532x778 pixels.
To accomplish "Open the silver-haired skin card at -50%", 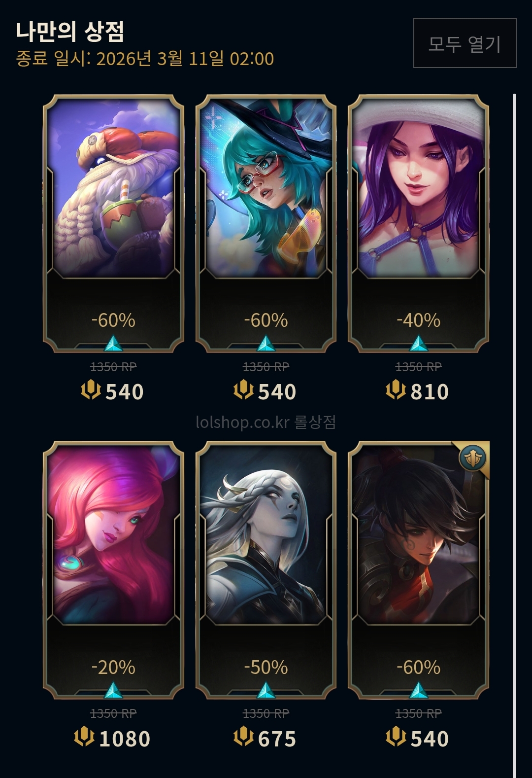I will tap(266, 570).
